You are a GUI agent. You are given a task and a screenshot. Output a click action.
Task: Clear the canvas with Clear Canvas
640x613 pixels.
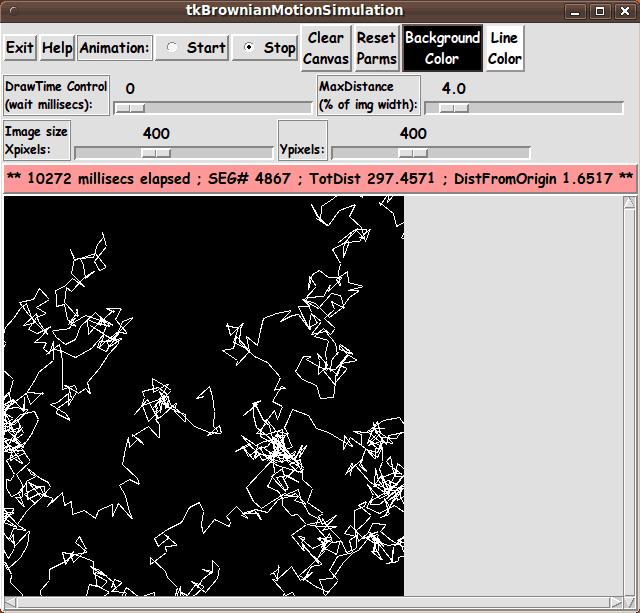(x=326, y=48)
